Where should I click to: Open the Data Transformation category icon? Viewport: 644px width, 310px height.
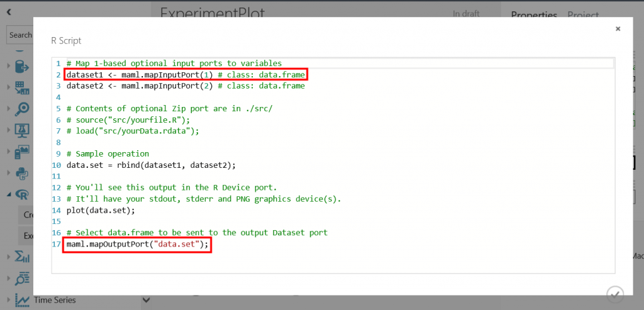(x=22, y=87)
